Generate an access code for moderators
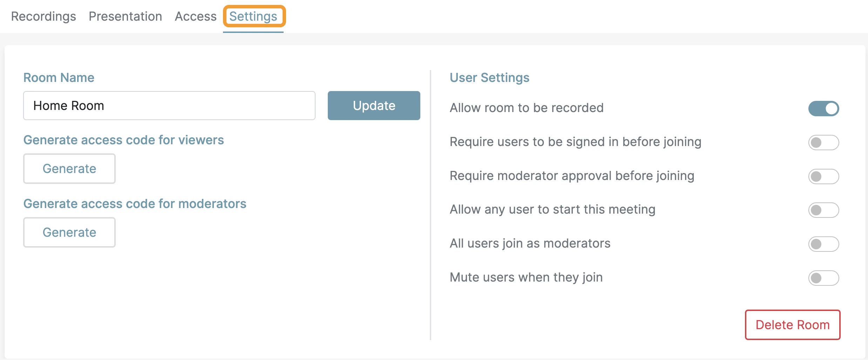The image size is (868, 360). pos(69,232)
